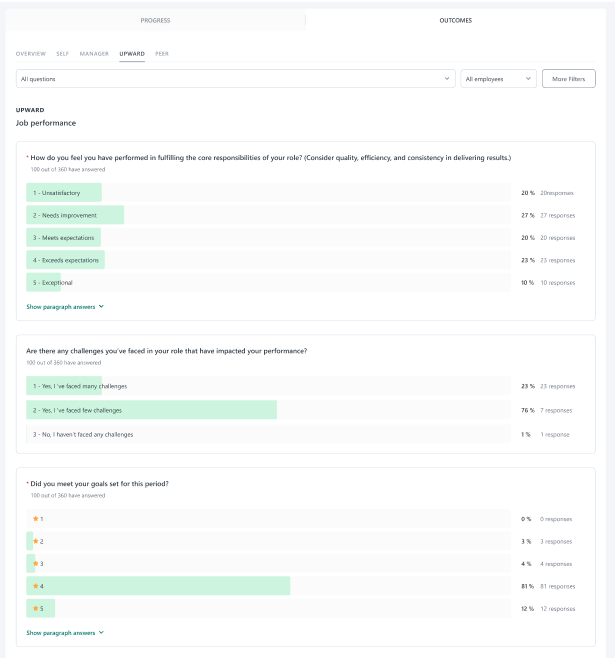
Task: Open the All employees dropdown
Action: click(499, 78)
